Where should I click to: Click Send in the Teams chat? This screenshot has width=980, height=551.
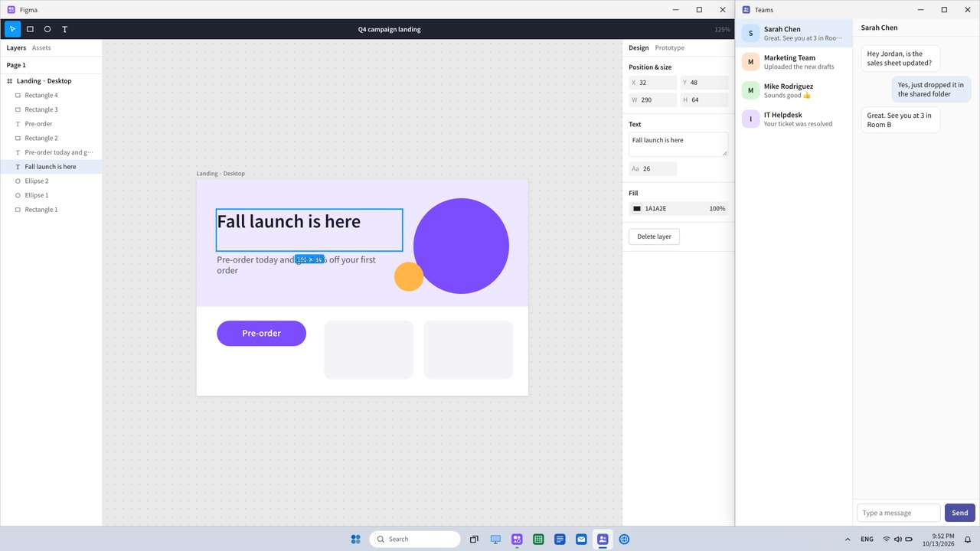pos(960,513)
